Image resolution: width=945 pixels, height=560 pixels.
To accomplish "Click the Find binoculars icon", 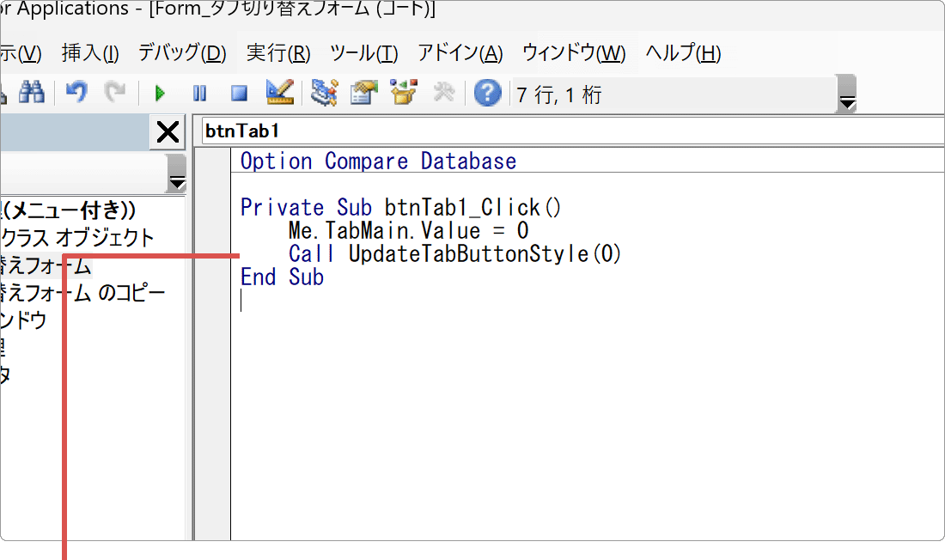I will click(x=33, y=90).
